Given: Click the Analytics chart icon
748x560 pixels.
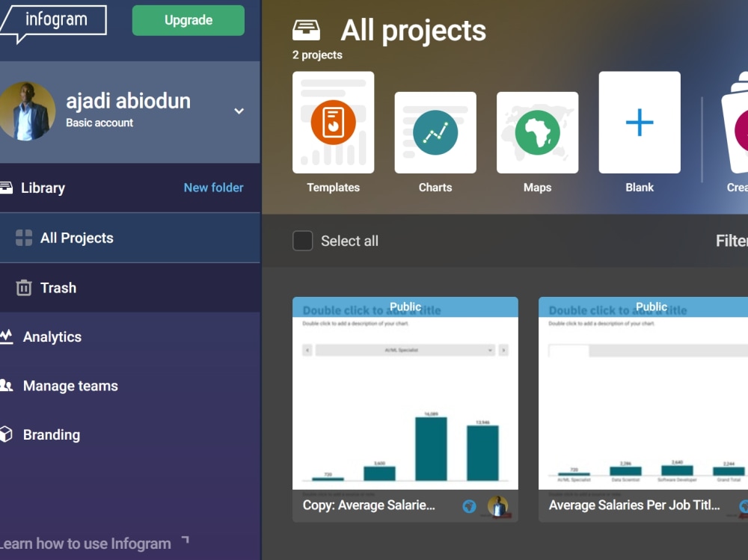Looking at the screenshot, I should pos(6,336).
